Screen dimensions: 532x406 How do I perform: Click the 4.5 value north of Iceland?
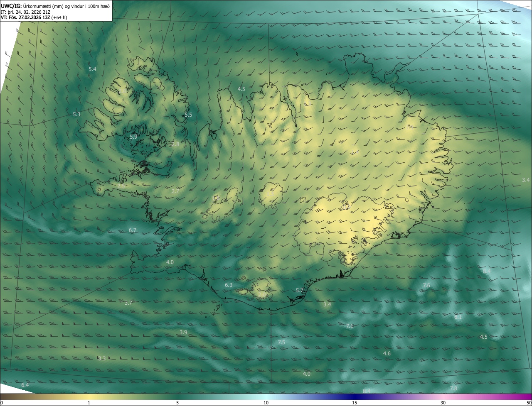241,89
